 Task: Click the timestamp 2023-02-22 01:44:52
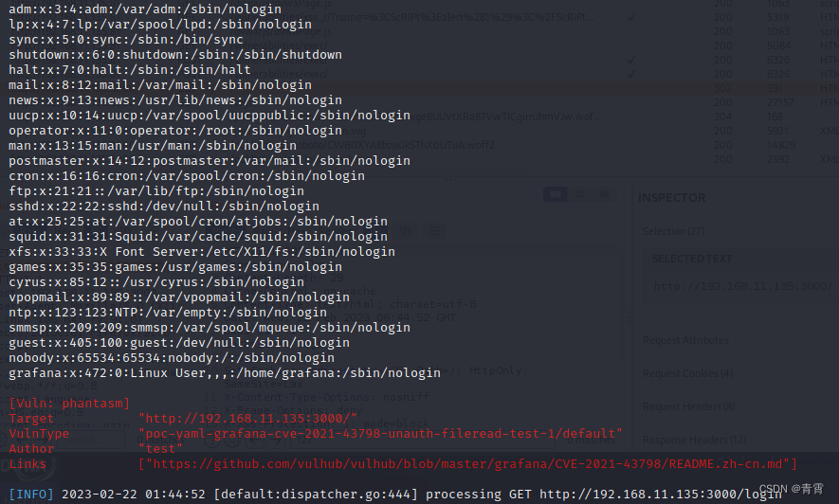(x=134, y=495)
